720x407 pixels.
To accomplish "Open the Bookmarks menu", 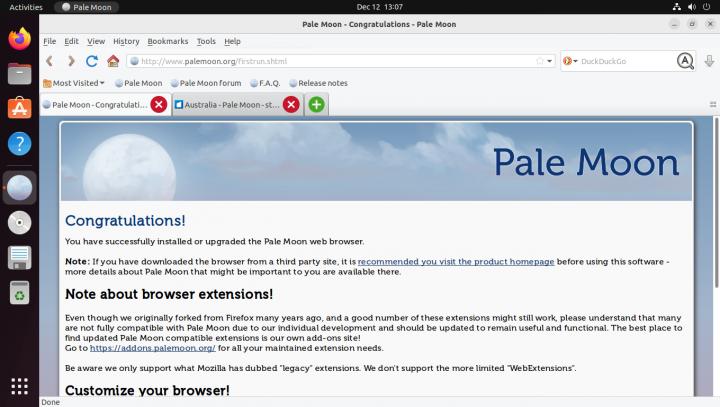I will point(167,41).
